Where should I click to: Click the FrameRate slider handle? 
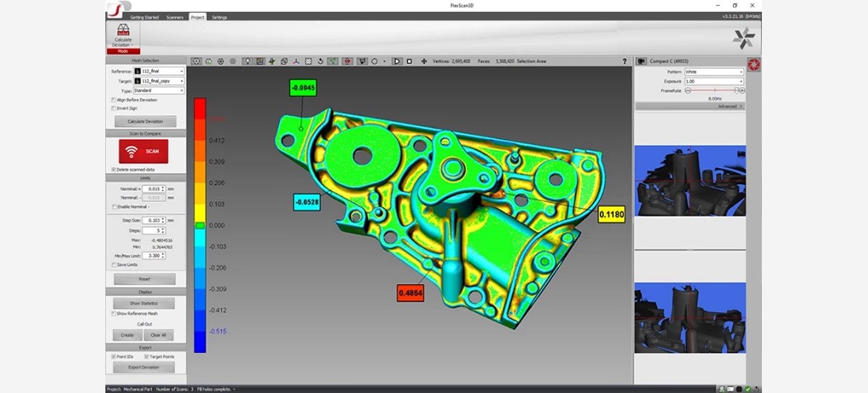pyautogui.click(x=736, y=90)
